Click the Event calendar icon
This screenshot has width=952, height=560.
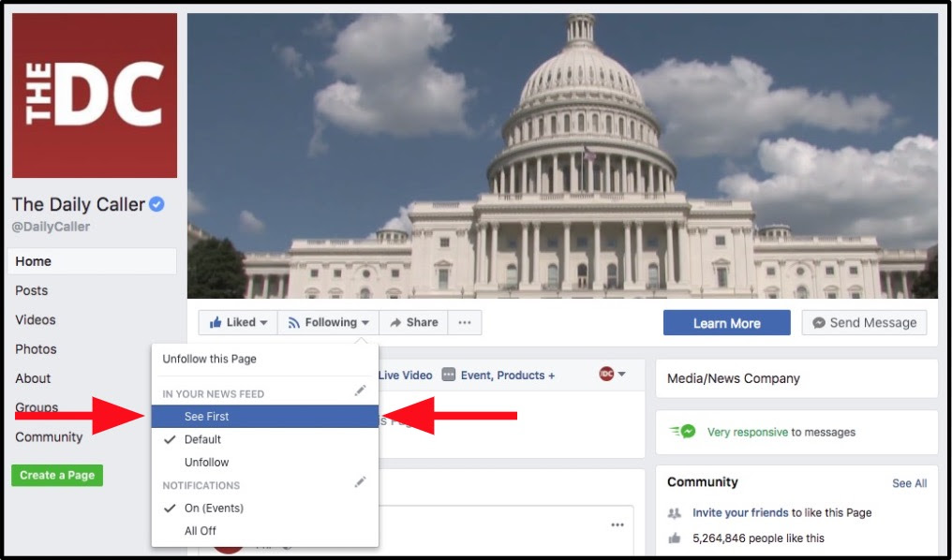(x=449, y=375)
